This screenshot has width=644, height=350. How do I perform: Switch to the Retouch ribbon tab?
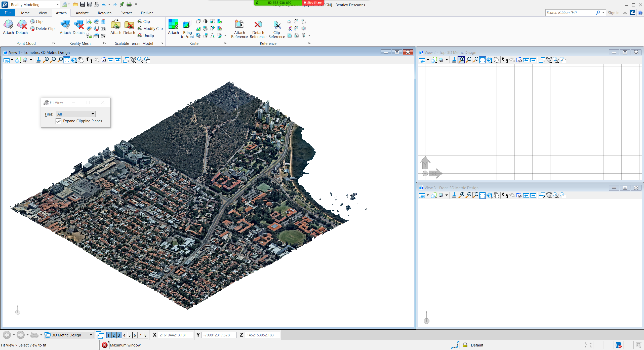[x=105, y=13]
